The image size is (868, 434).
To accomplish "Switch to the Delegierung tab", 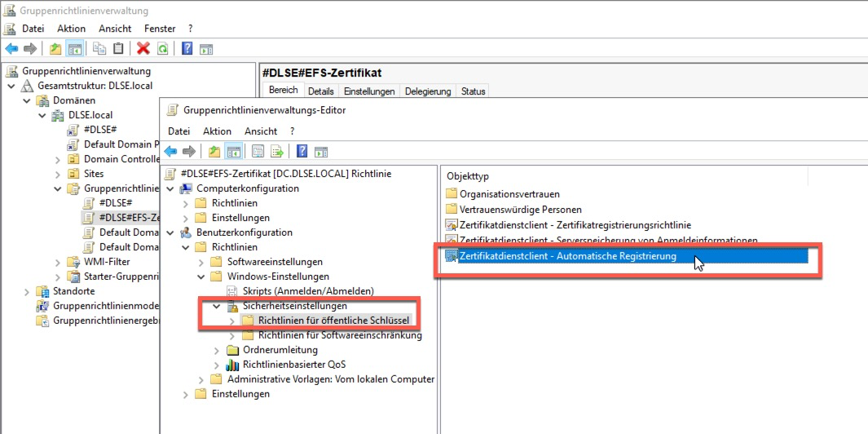I will click(429, 91).
